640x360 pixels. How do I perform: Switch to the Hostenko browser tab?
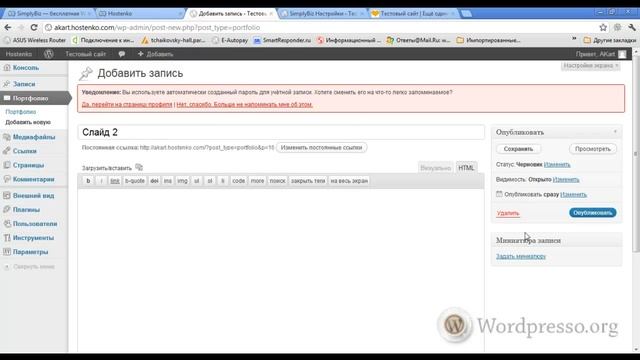coord(140,13)
